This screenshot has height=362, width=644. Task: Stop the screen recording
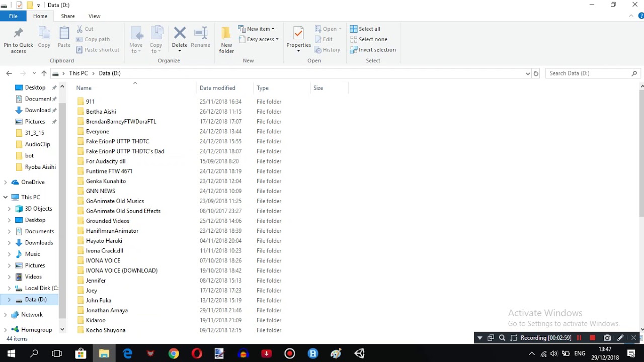pos(593,338)
